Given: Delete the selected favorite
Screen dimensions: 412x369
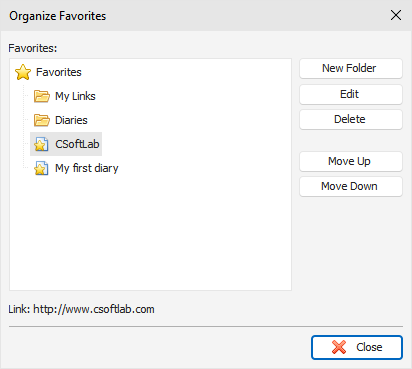Looking at the screenshot, I should pos(351,119).
